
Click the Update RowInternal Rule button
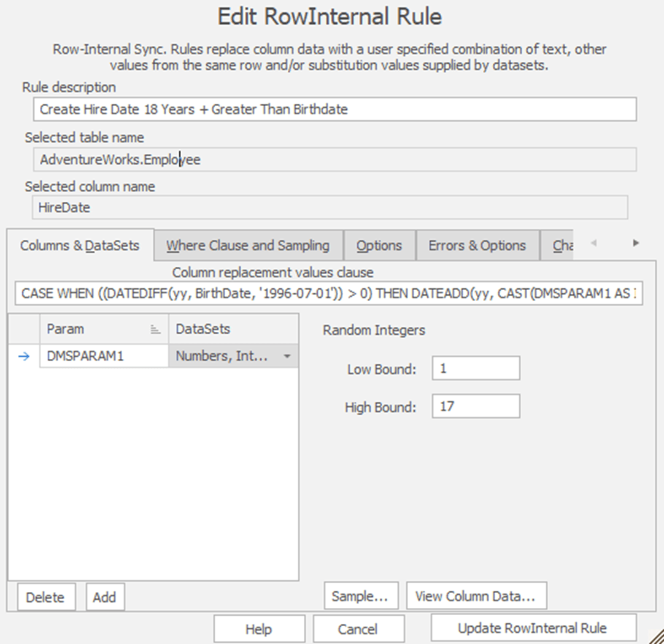(x=533, y=628)
